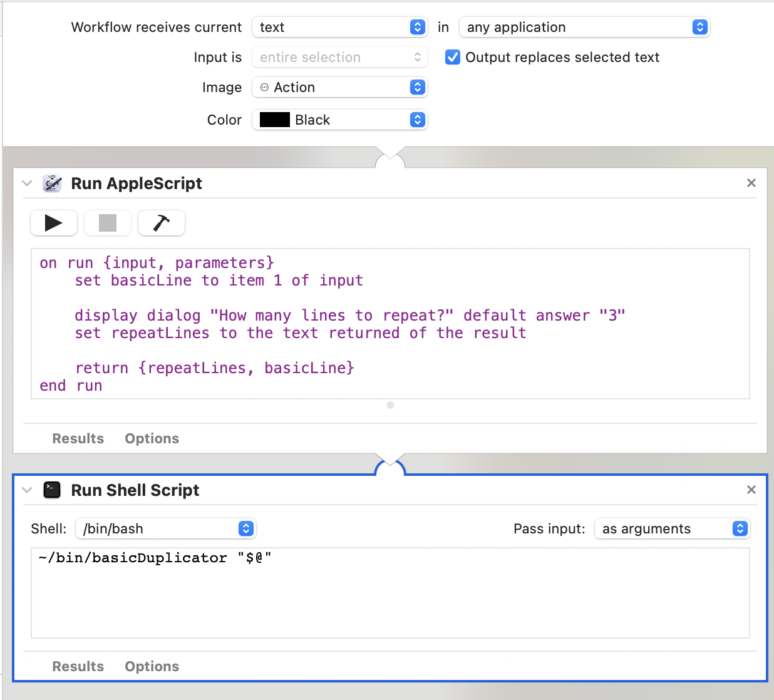Screen dimensions: 774x700
Task: Choose a different Image from Action dropdown
Action: click(x=339, y=88)
